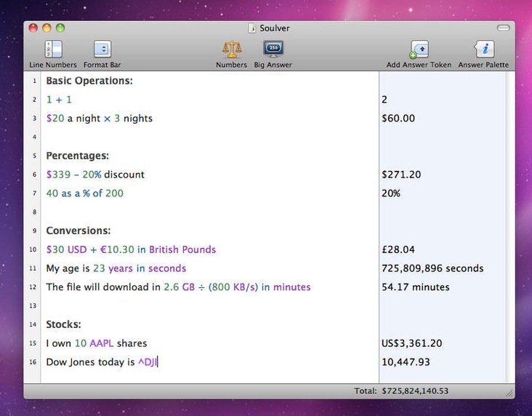Toggle the Line Numbers toolbar icon
532x416 pixels.
tap(53, 49)
